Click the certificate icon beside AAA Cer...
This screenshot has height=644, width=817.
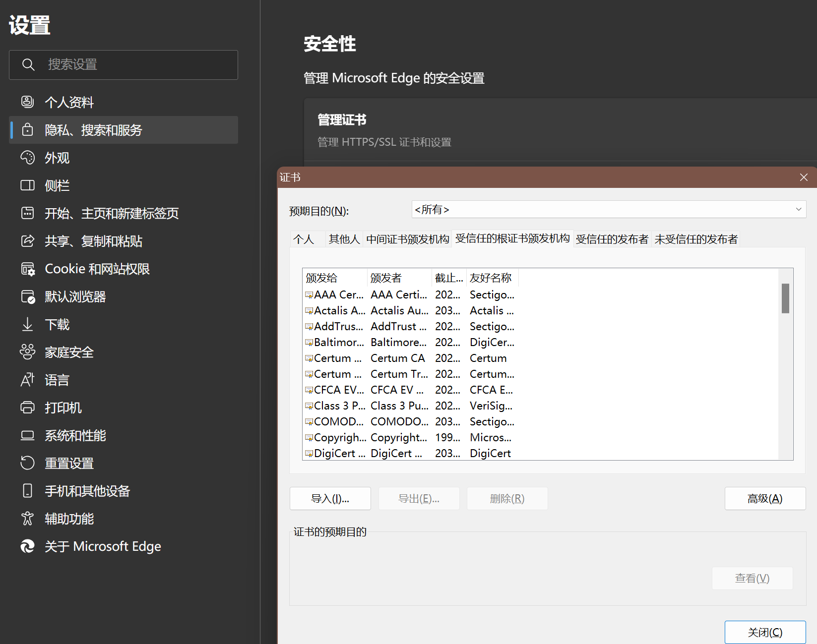[309, 295]
